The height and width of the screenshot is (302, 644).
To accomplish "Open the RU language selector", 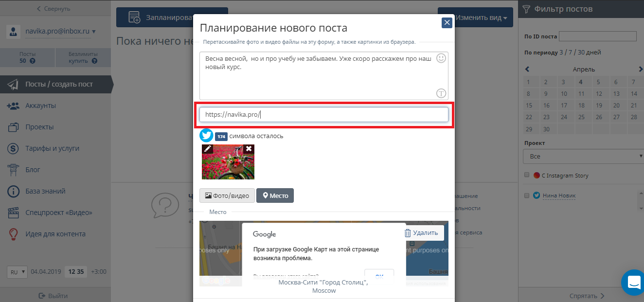I will 18,272.
